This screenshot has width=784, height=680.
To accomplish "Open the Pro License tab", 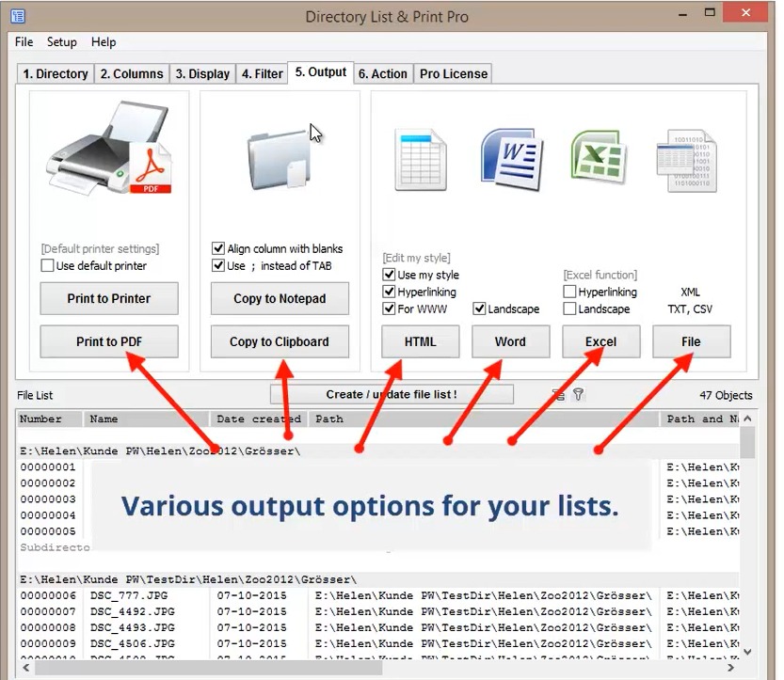I will 454,74.
